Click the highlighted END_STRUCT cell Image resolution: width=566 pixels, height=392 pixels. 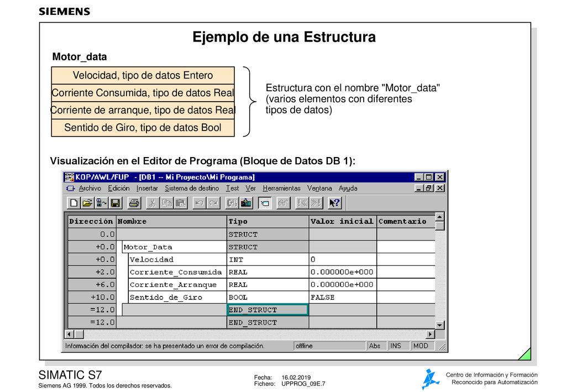click(x=268, y=310)
